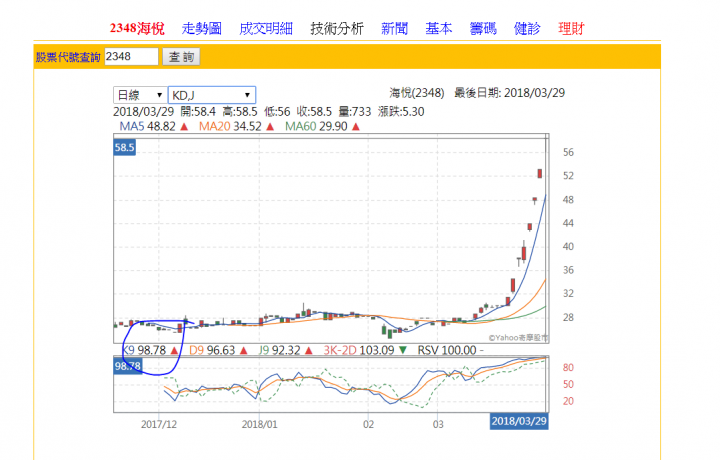Click the red up arrow beside MA5

coord(184,126)
